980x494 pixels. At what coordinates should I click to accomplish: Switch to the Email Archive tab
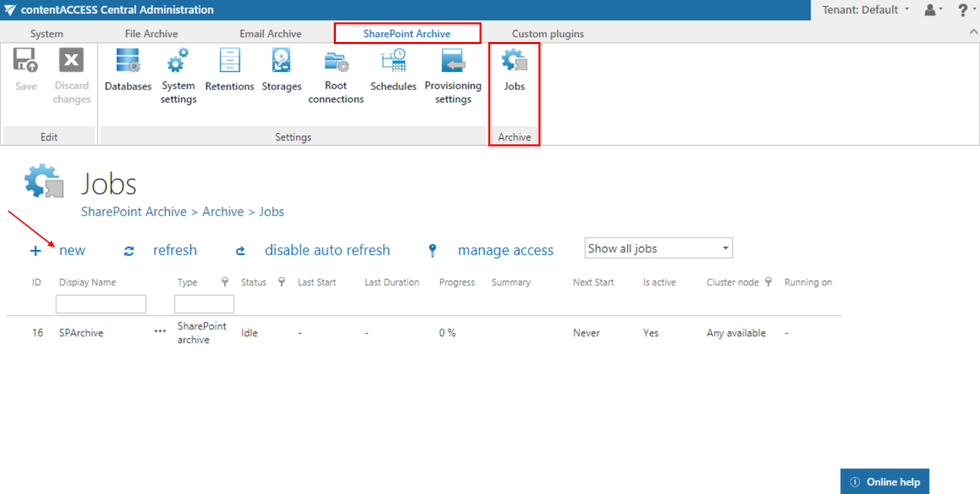tap(270, 34)
